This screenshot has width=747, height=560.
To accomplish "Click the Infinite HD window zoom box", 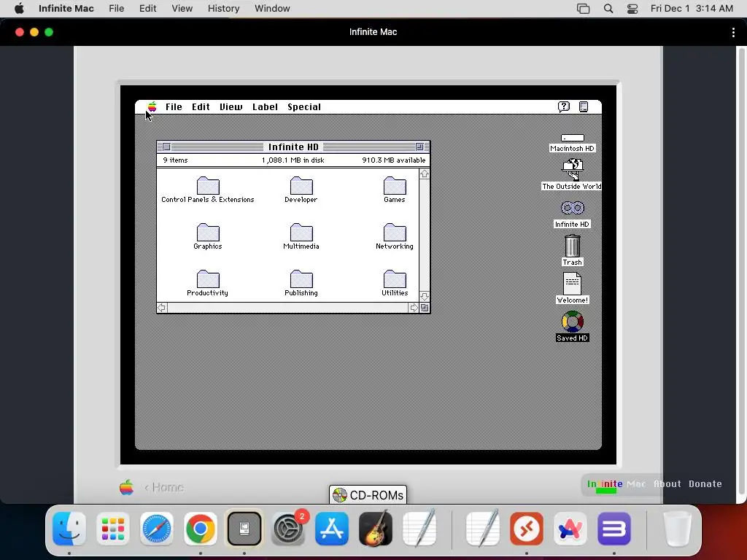I will coord(419,147).
